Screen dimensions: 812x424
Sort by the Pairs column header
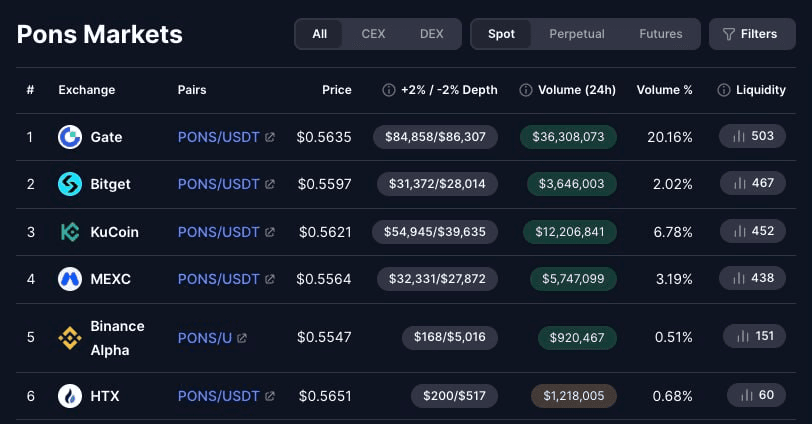pyautogui.click(x=192, y=90)
